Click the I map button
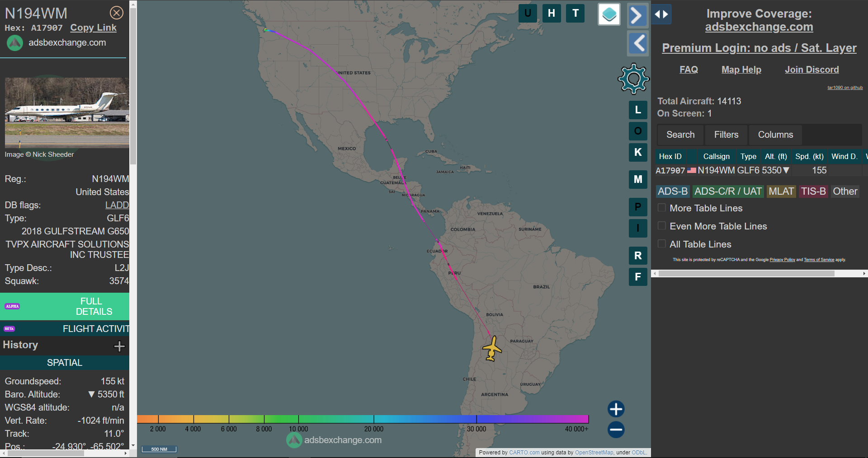This screenshot has width=868, height=458. point(638,228)
